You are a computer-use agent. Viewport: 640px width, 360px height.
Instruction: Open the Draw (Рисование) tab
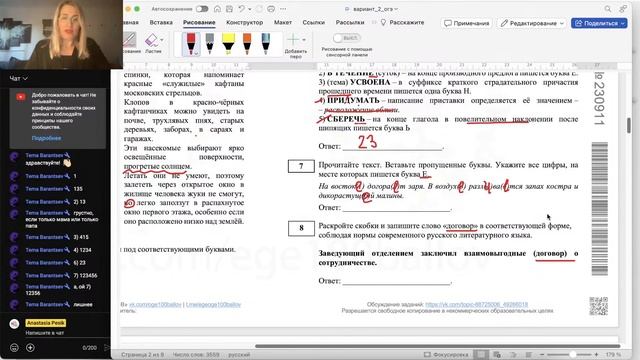point(199,22)
